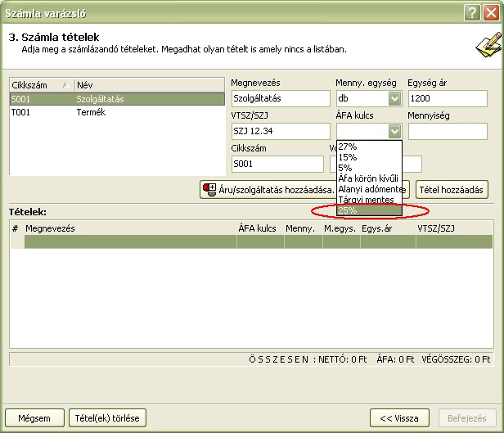This screenshot has width=504, height=433.
Task: Collapse the ÁFA kulcs dropdown arrow
Action: click(x=394, y=131)
